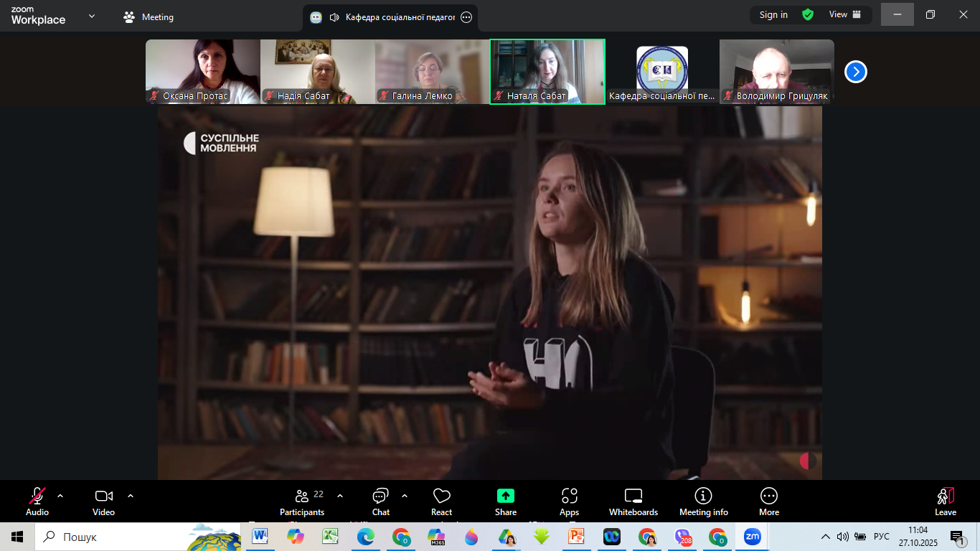Viewport: 980px width, 551px height.
Task: Open Meeting info
Action: pos(703,501)
